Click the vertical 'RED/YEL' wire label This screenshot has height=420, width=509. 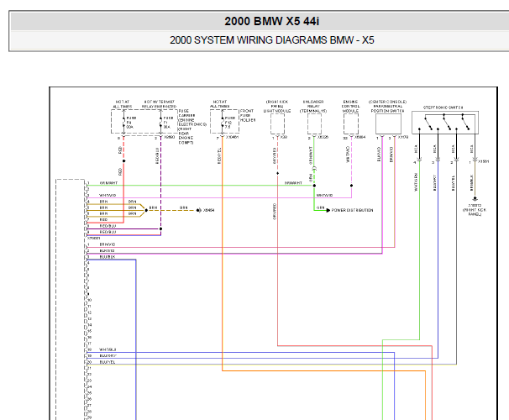coord(219,155)
